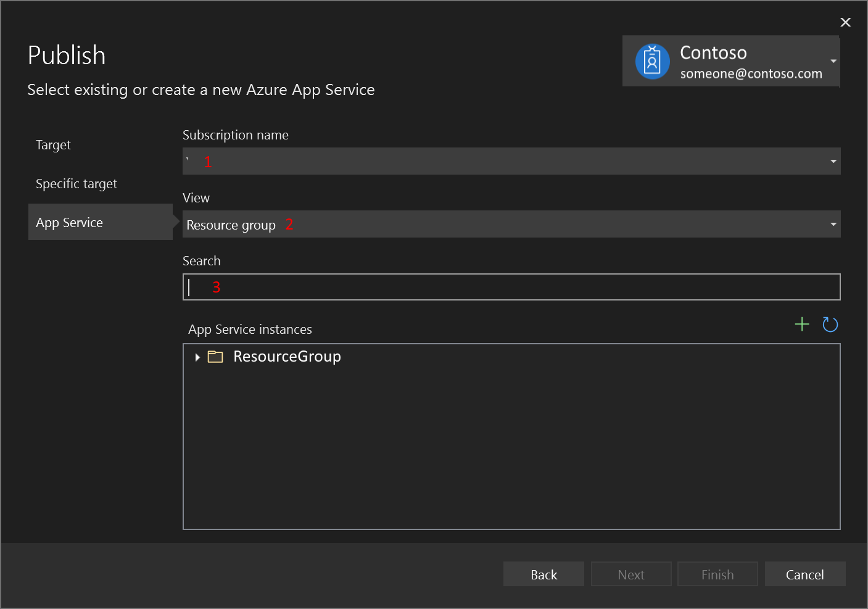Close the Publish dialog

(845, 22)
